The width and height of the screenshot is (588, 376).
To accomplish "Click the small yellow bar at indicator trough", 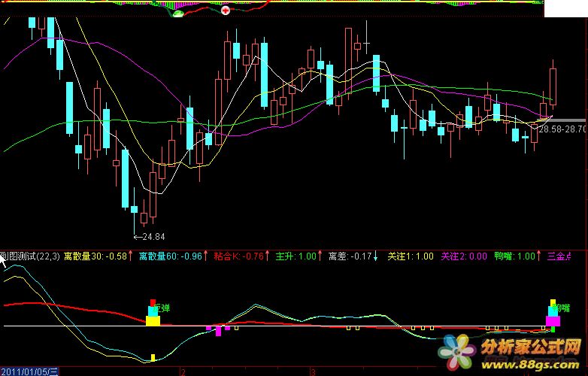I will point(153,358).
